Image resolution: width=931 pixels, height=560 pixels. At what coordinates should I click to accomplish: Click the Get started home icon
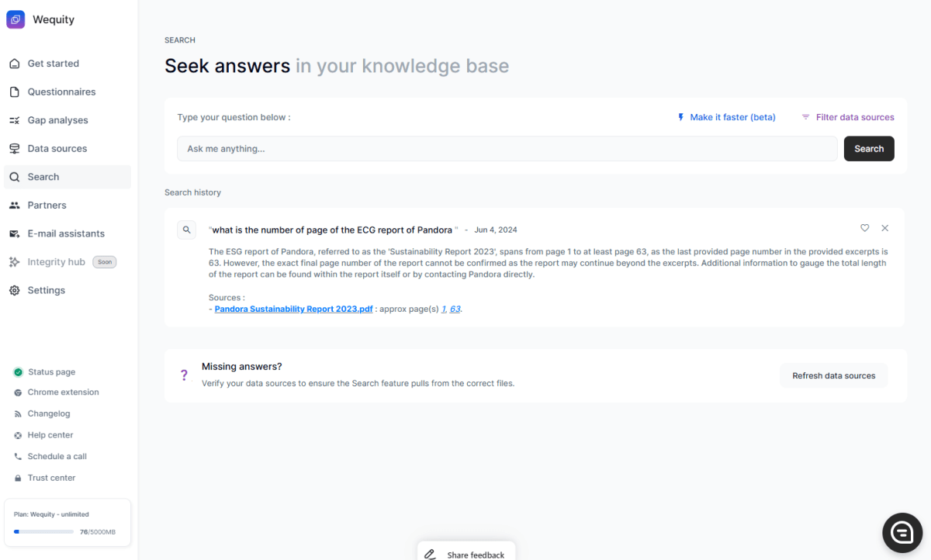pyautogui.click(x=14, y=64)
